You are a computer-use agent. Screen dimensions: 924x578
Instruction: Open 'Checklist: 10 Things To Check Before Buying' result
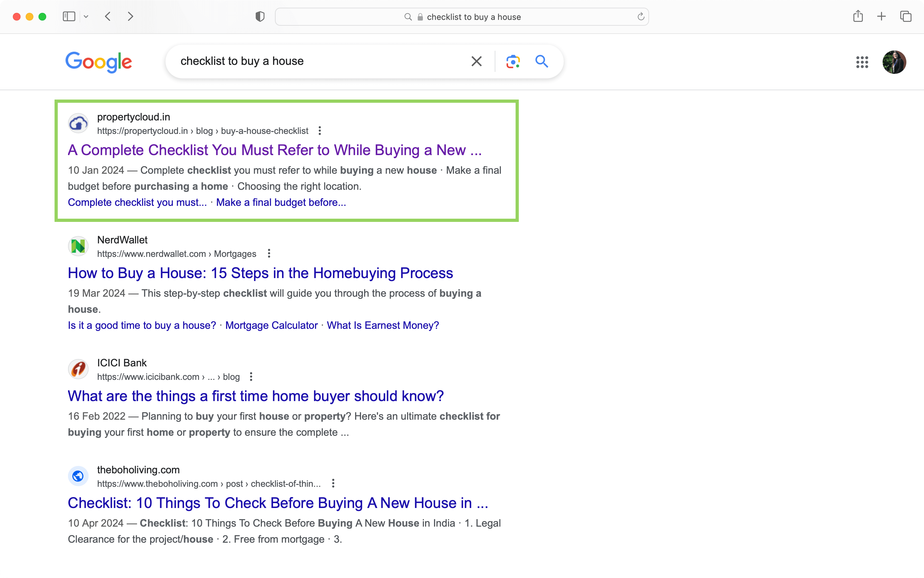(278, 503)
